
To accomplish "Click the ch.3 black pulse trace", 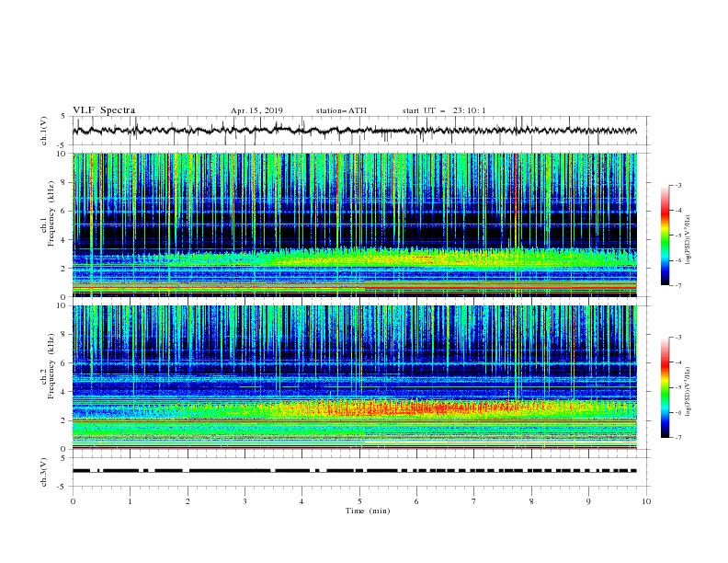I will tap(354, 471).
